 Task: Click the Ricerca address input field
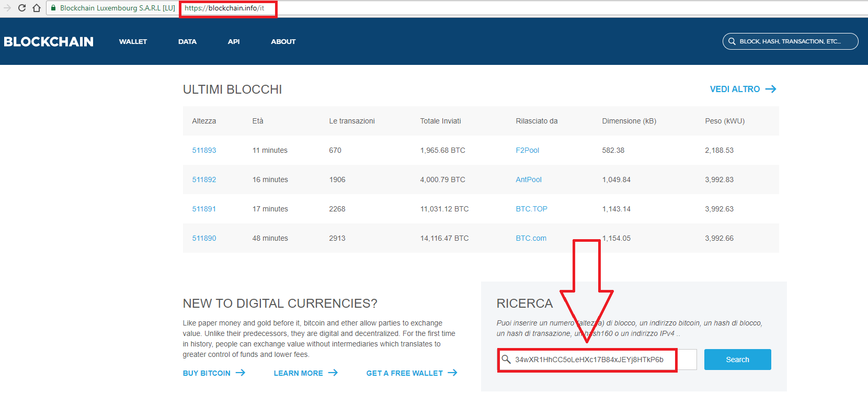point(597,360)
